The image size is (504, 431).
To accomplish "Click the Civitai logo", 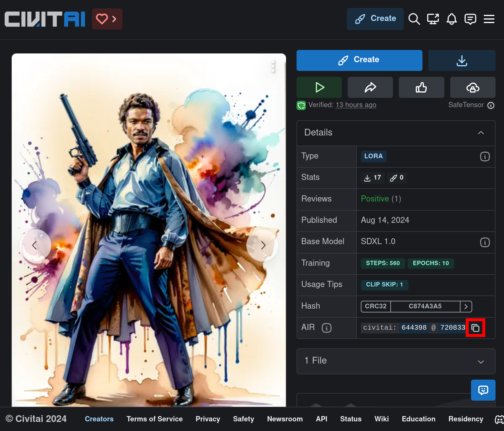I will [45, 19].
